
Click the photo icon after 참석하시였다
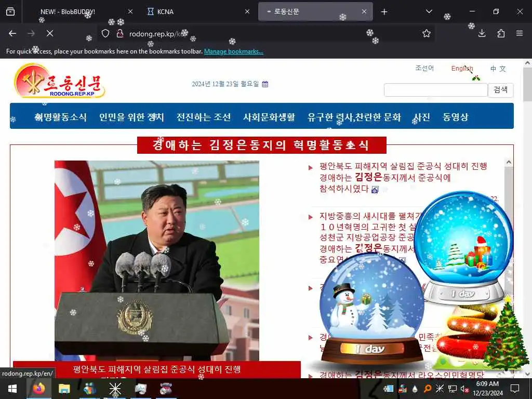tap(375, 190)
